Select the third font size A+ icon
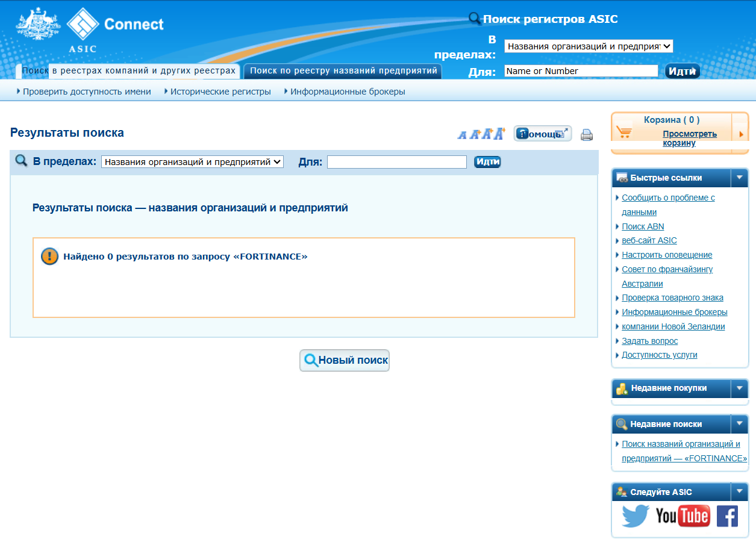This screenshot has height=545, width=756. [x=487, y=134]
